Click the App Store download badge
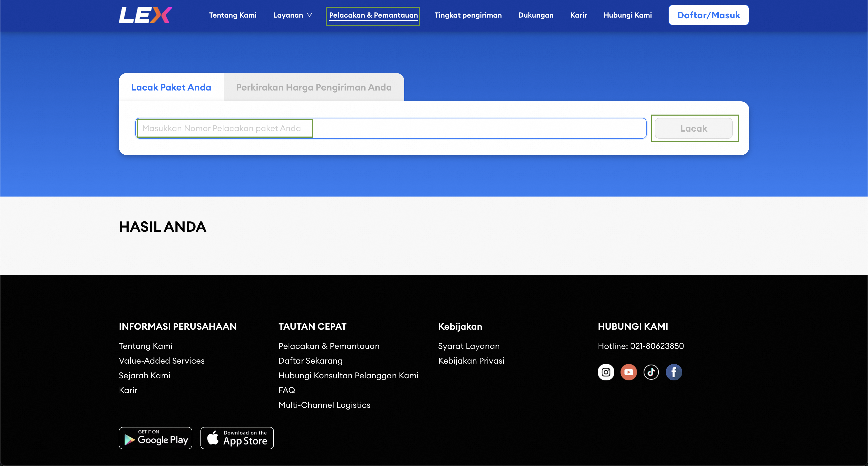868x466 pixels. [237, 438]
